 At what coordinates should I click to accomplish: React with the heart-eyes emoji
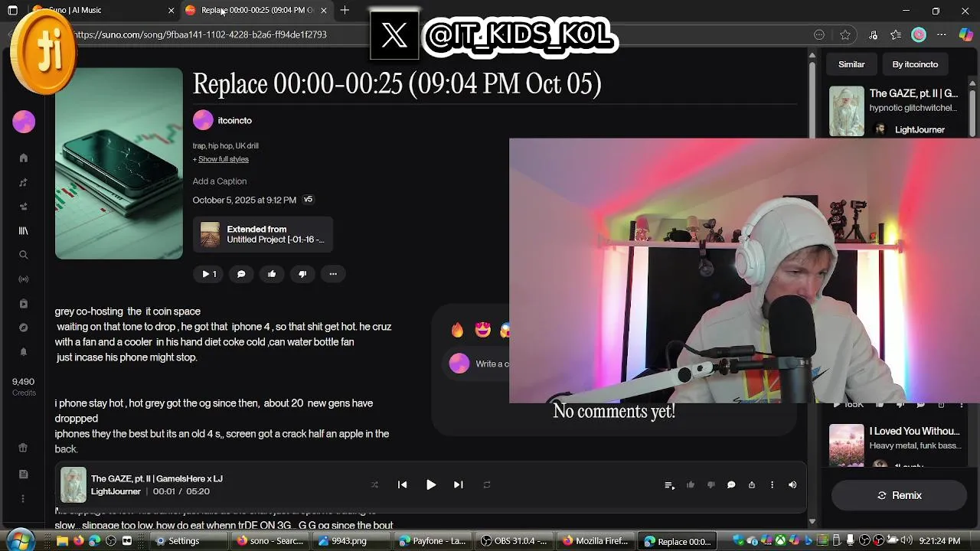pyautogui.click(x=482, y=330)
